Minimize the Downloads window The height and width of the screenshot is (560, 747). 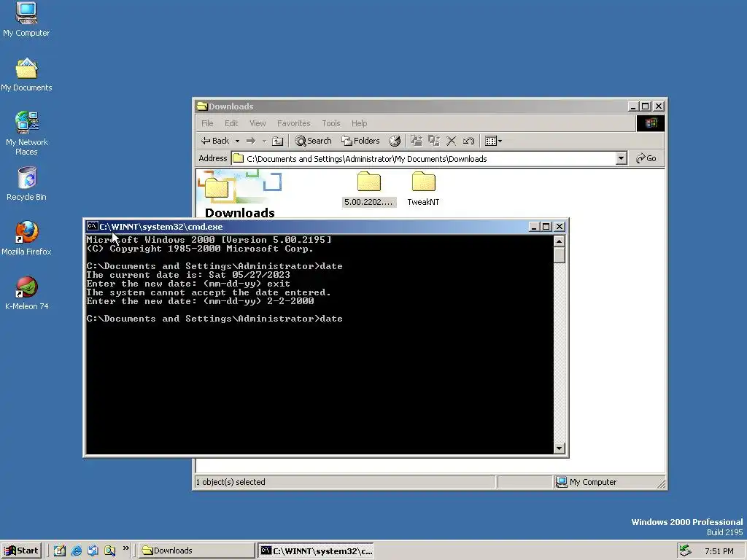pos(632,106)
